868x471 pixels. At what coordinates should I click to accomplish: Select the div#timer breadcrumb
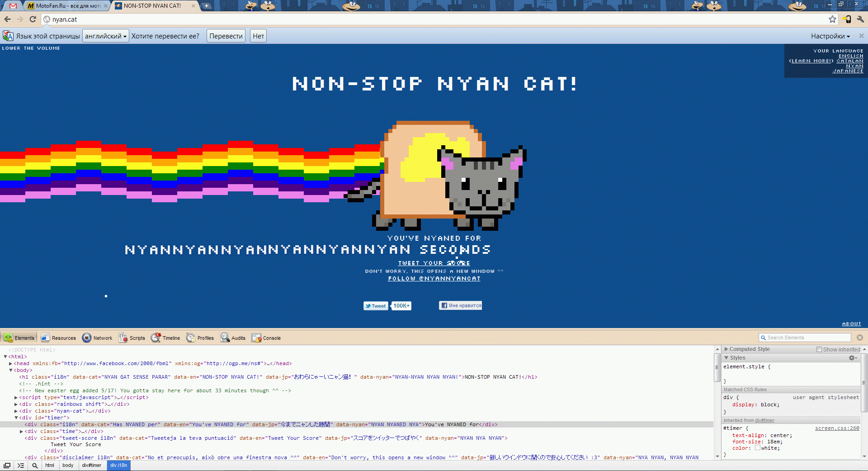[92, 465]
